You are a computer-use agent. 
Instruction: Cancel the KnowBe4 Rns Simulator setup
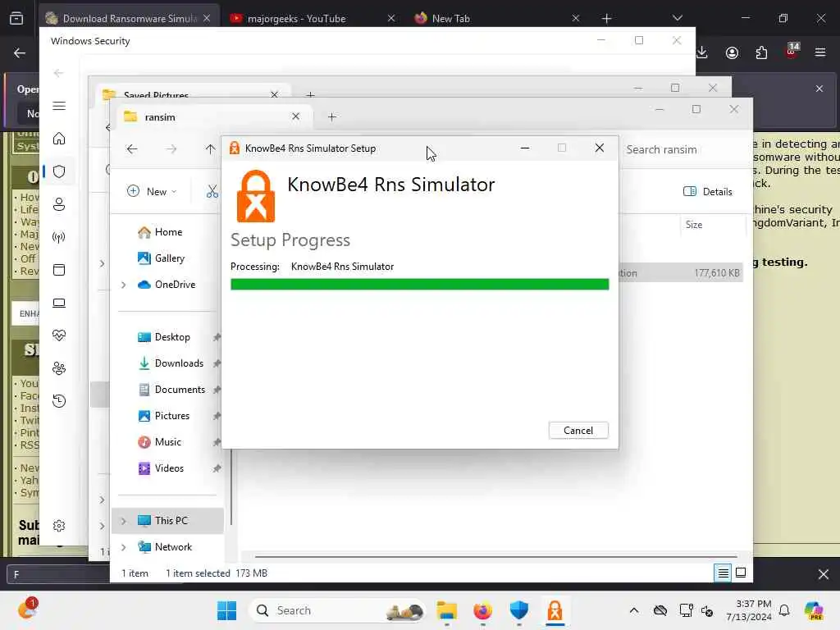click(578, 430)
